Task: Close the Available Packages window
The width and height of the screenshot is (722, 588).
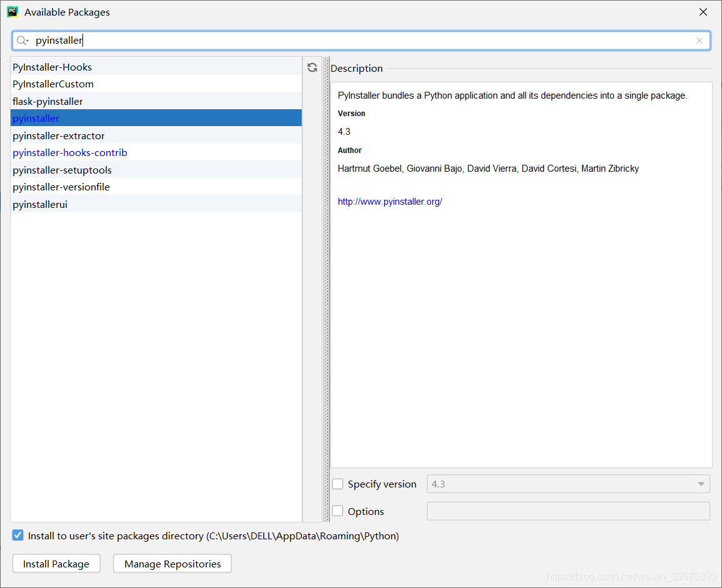Action: pyautogui.click(x=703, y=12)
